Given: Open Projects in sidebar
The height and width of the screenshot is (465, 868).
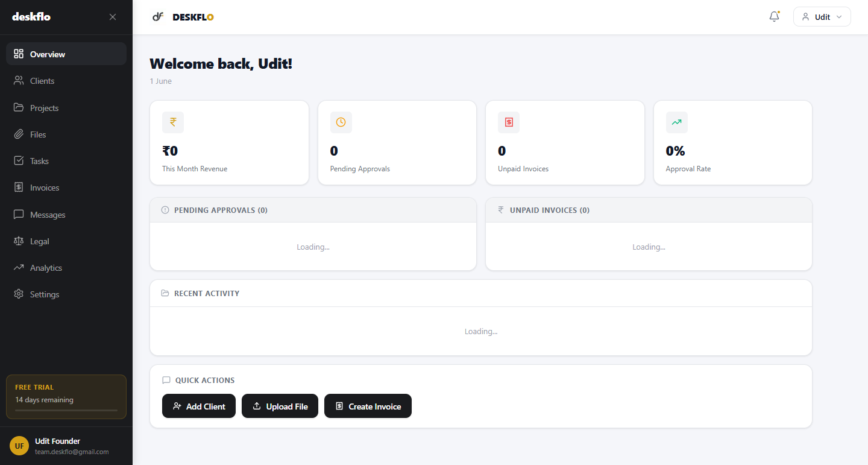Looking at the screenshot, I should pyautogui.click(x=66, y=107).
